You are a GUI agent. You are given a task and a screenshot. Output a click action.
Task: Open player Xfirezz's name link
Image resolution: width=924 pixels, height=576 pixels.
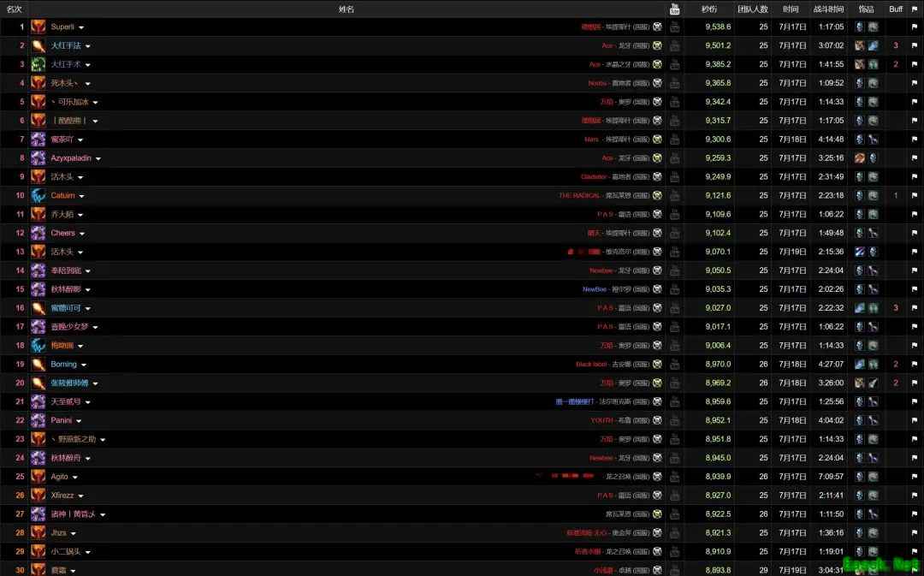pos(62,496)
